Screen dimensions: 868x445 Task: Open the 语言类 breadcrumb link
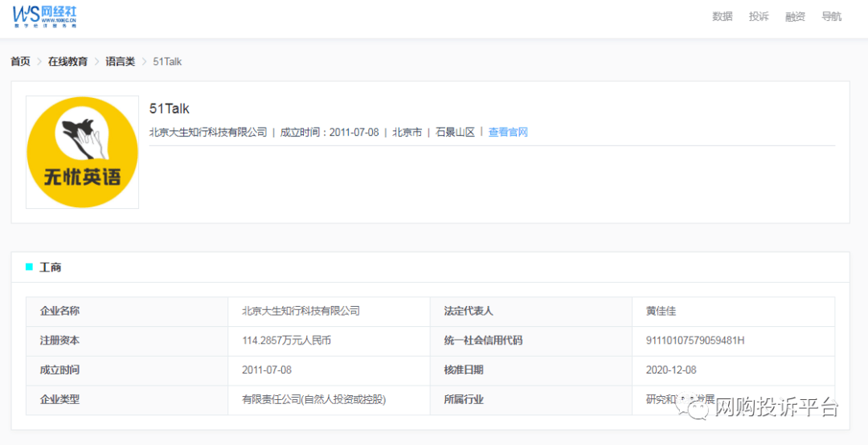pos(120,61)
